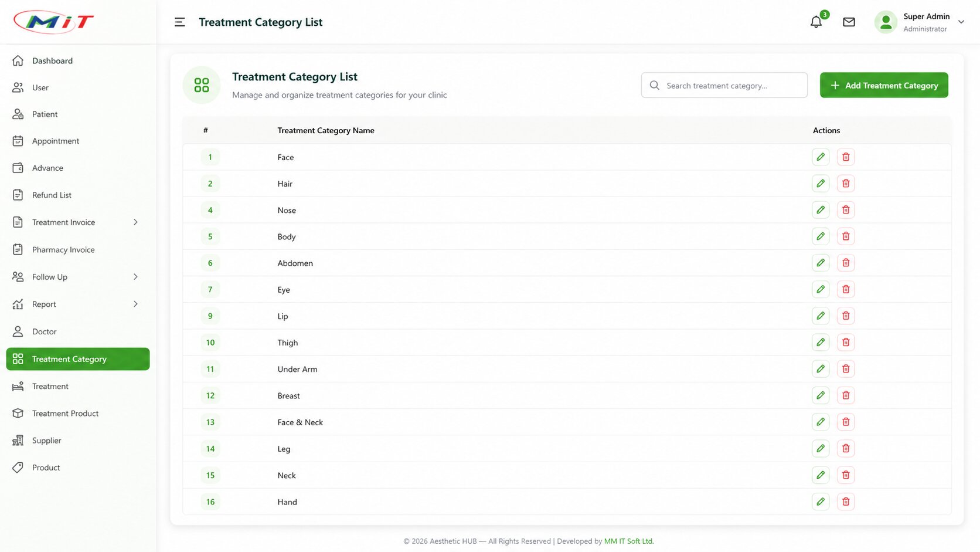Edit the Under Arm category
980x552 pixels.
coord(821,368)
